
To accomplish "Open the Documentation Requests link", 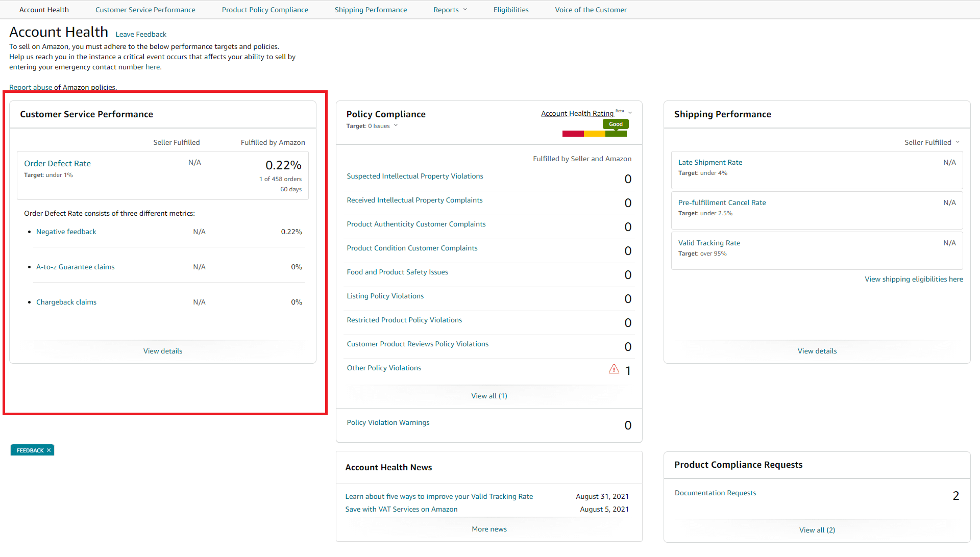I will (715, 492).
